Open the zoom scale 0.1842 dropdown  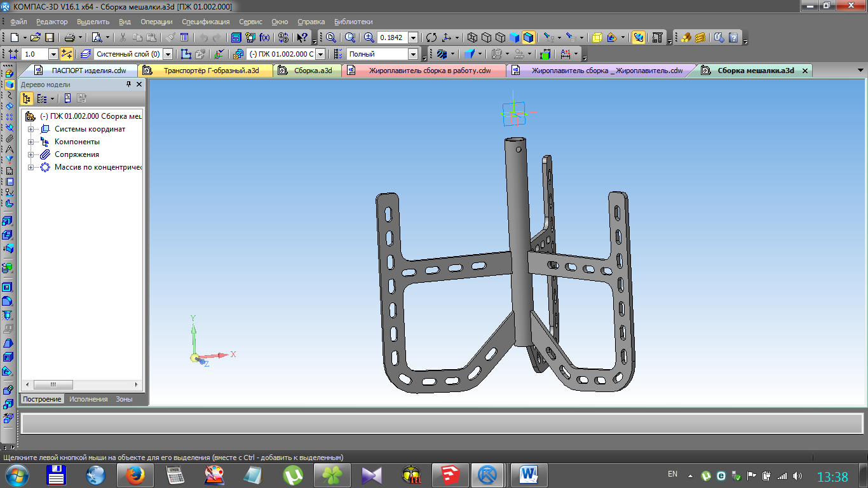pos(413,37)
